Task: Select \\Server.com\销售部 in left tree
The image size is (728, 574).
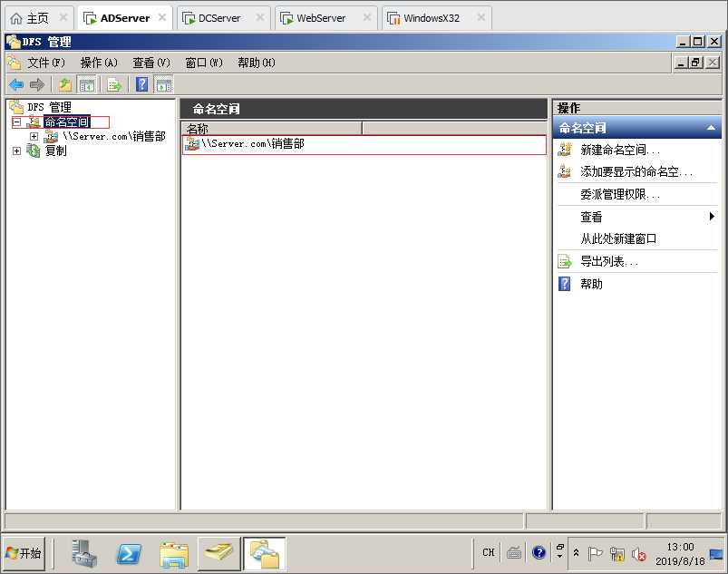Action: [114, 136]
